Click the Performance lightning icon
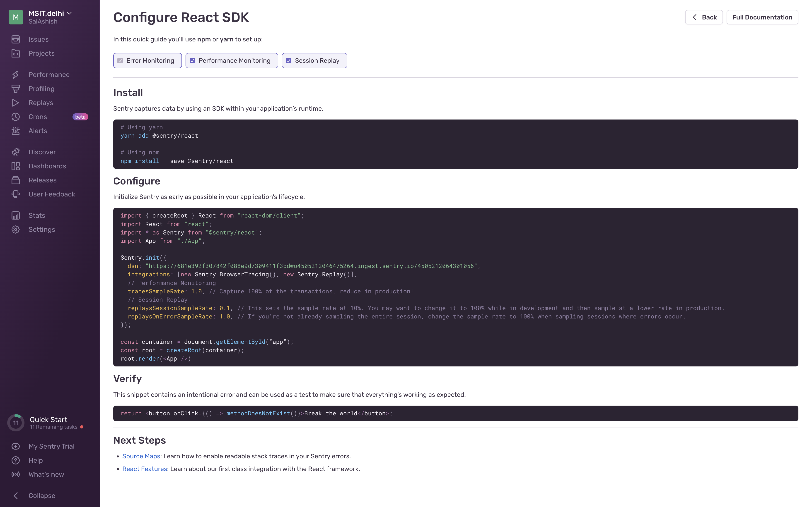812x507 pixels. click(x=16, y=74)
